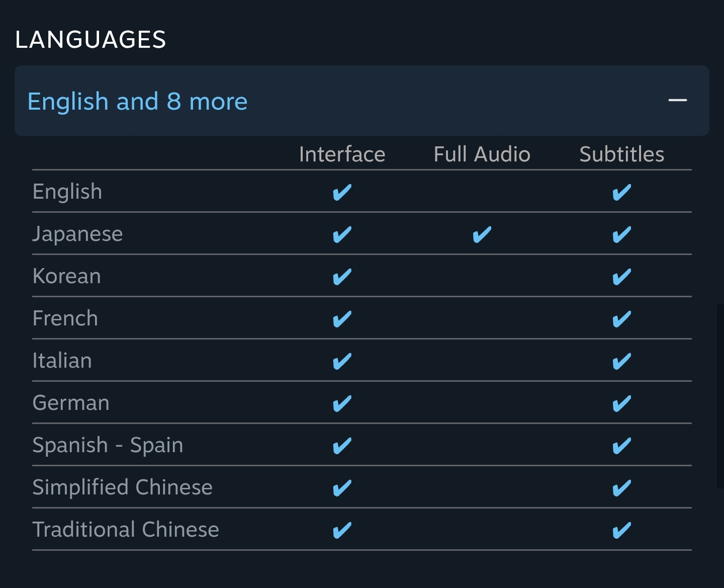Screen dimensions: 724x588
Task: Click the French Subtitles checkmark
Action: click(x=621, y=319)
